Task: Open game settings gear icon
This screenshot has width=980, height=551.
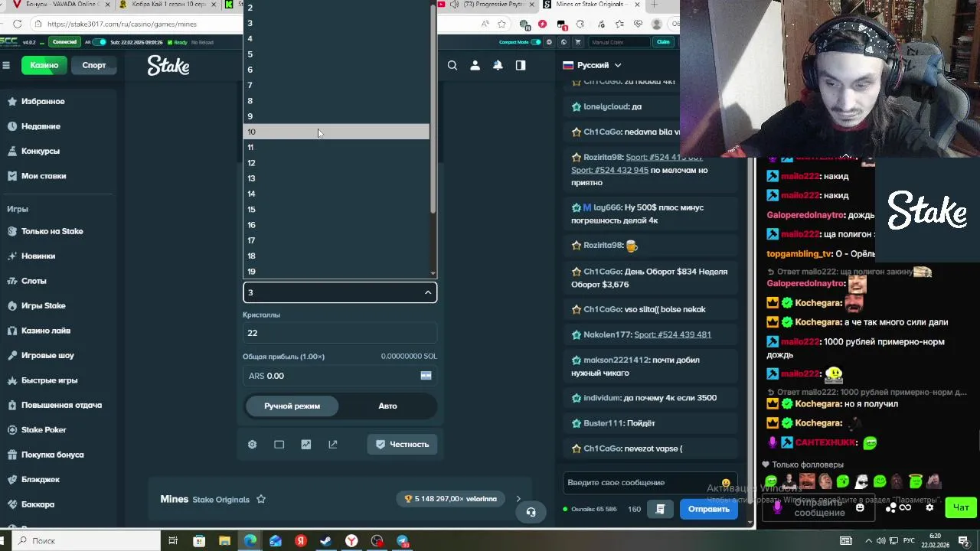Action: [x=252, y=444]
